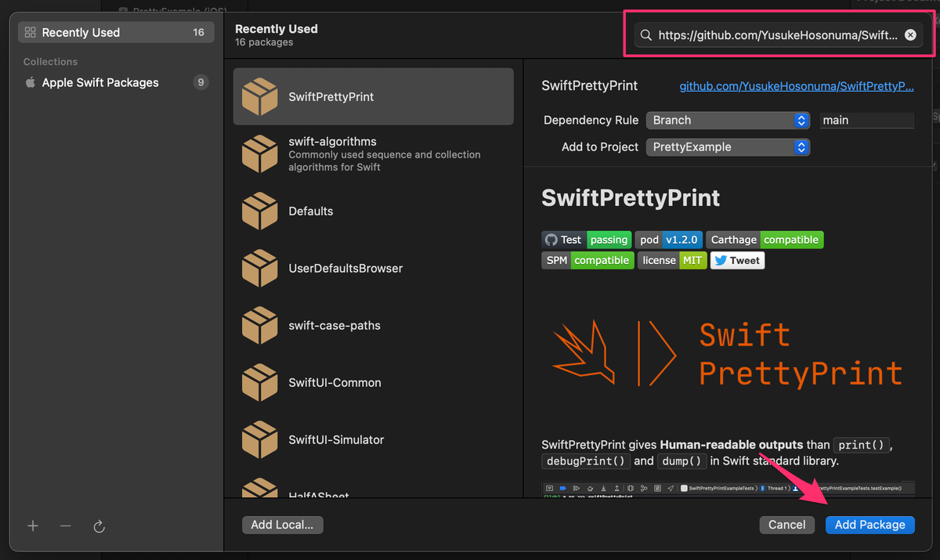Click the debugger screenshot thumbnail in README
This screenshot has height=560, width=940.
click(728, 490)
